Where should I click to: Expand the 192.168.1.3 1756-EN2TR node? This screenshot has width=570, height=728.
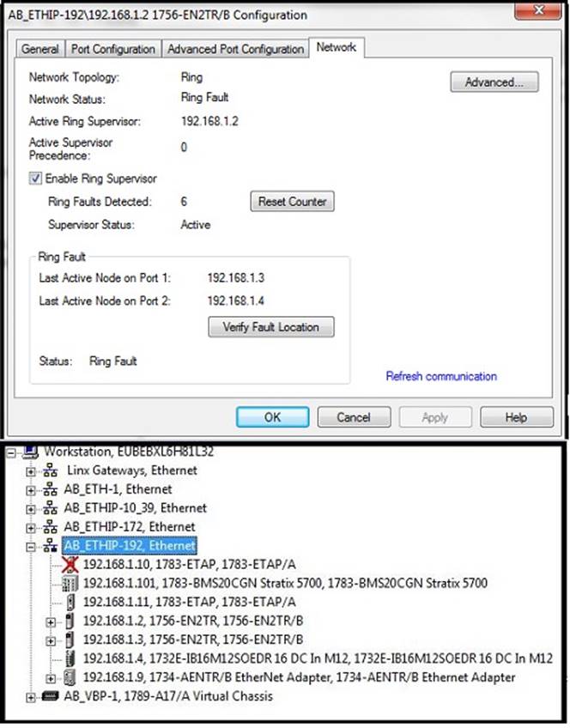pos(51,641)
